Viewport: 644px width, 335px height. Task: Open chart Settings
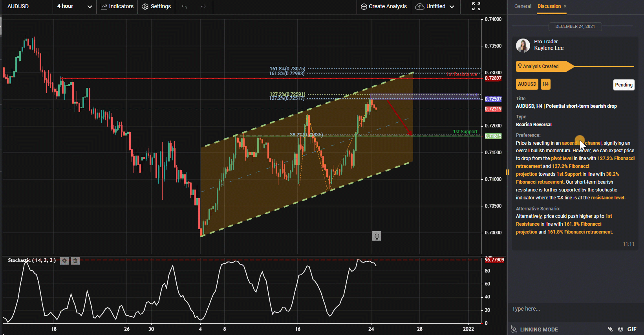pos(156,6)
